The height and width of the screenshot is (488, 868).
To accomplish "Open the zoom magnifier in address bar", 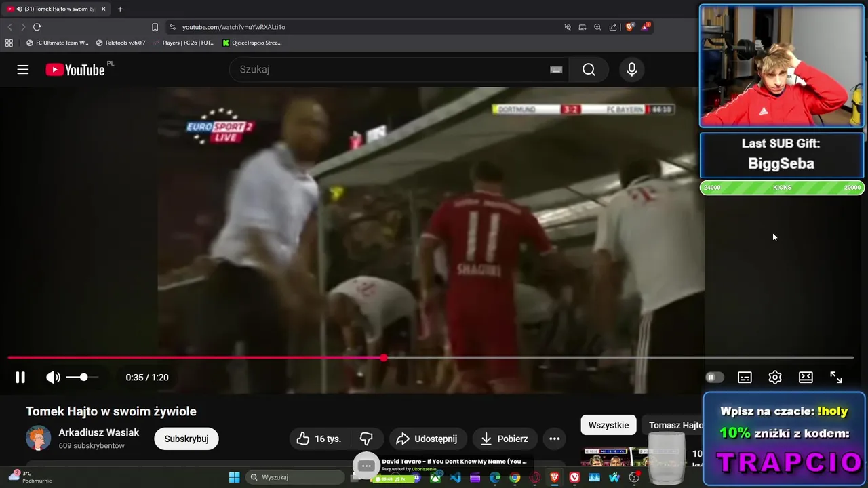I will [x=597, y=27].
